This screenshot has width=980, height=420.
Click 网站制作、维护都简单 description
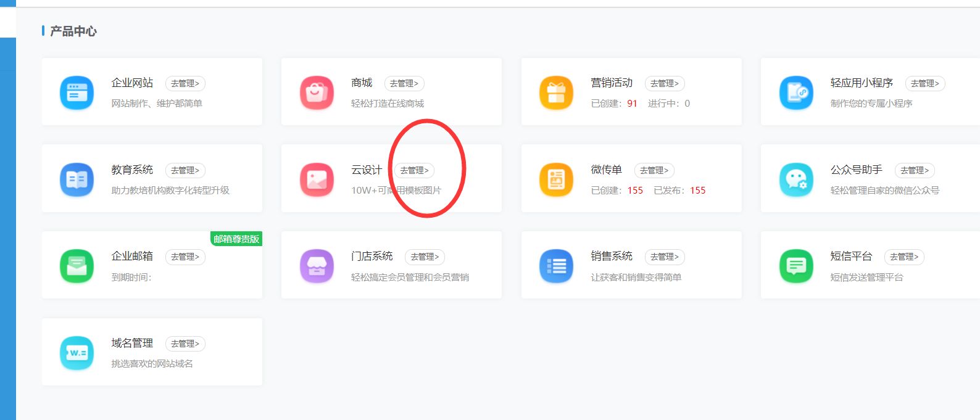157,104
